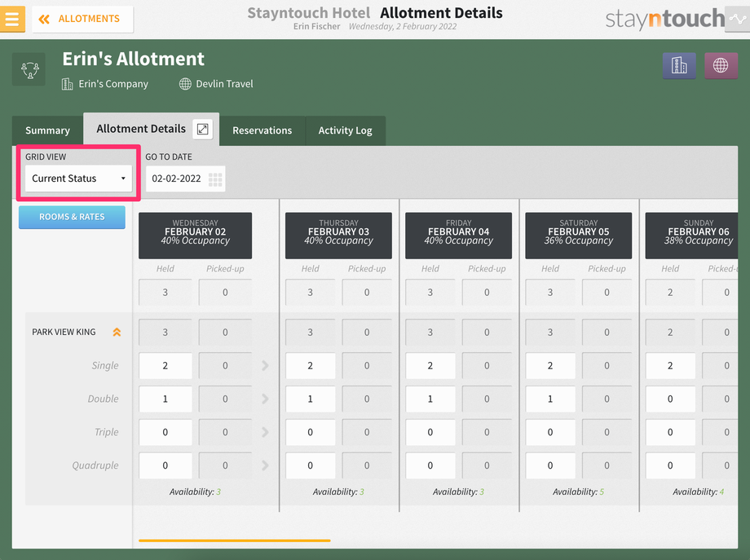Edit Quadruple held field for February 02
The height and width of the screenshot is (560, 750).
165,465
